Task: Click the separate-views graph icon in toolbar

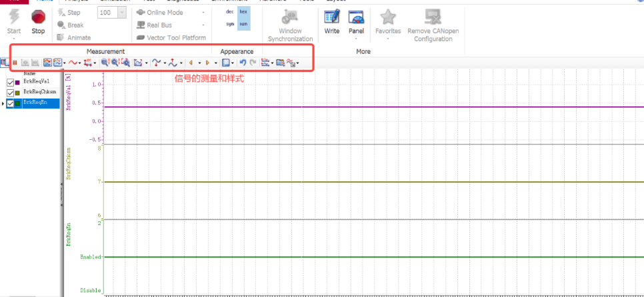Action: pos(47,63)
